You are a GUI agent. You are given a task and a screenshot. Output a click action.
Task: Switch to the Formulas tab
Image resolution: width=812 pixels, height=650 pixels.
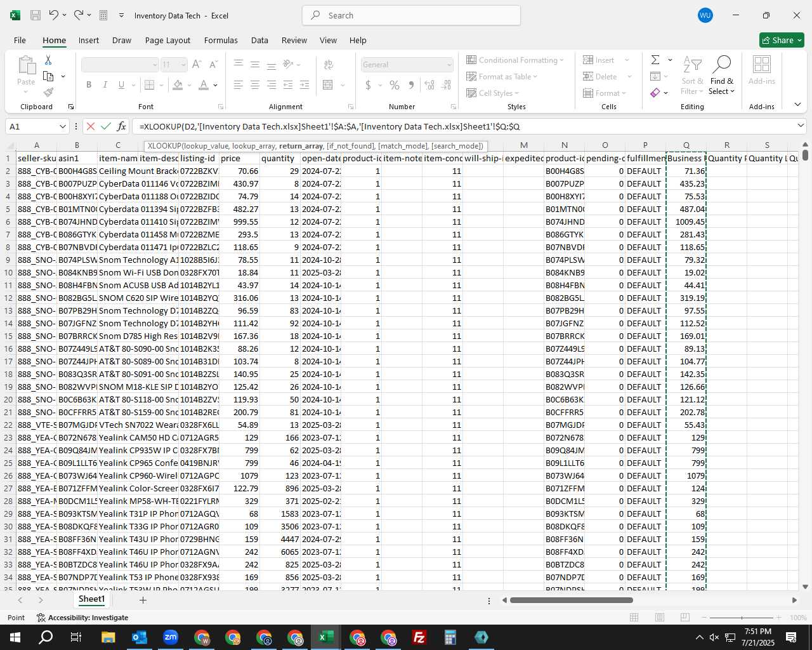point(221,40)
